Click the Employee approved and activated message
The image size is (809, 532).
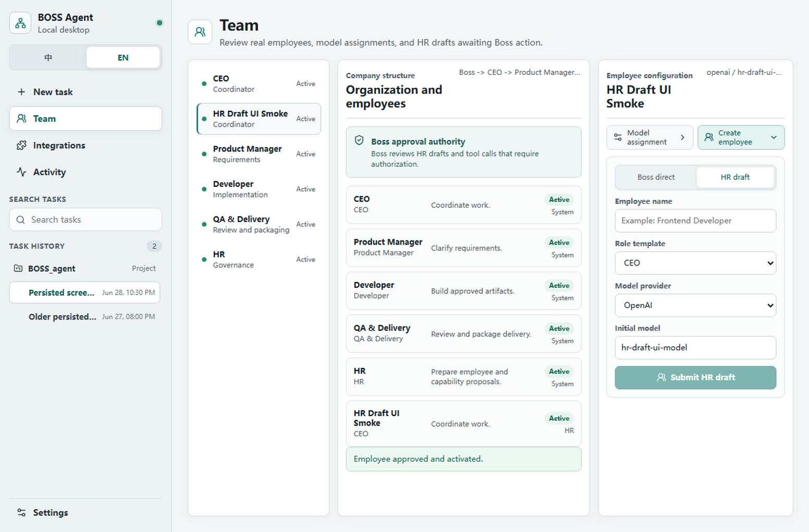point(464,459)
